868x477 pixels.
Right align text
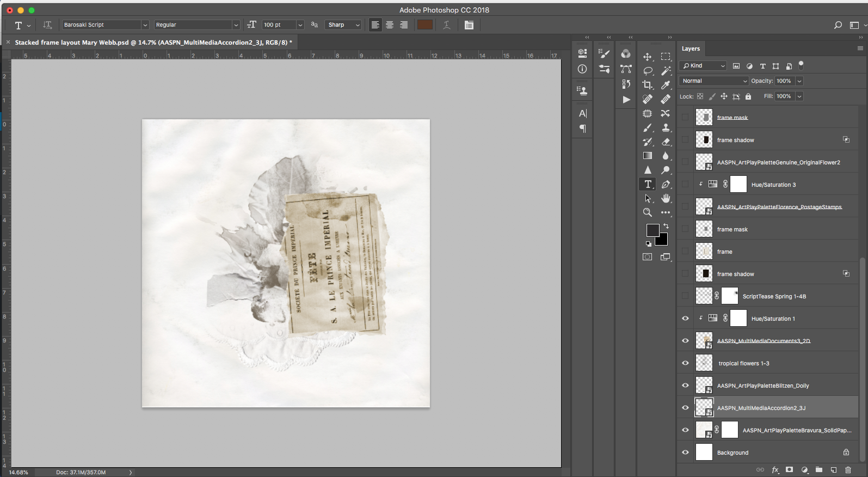pos(404,25)
